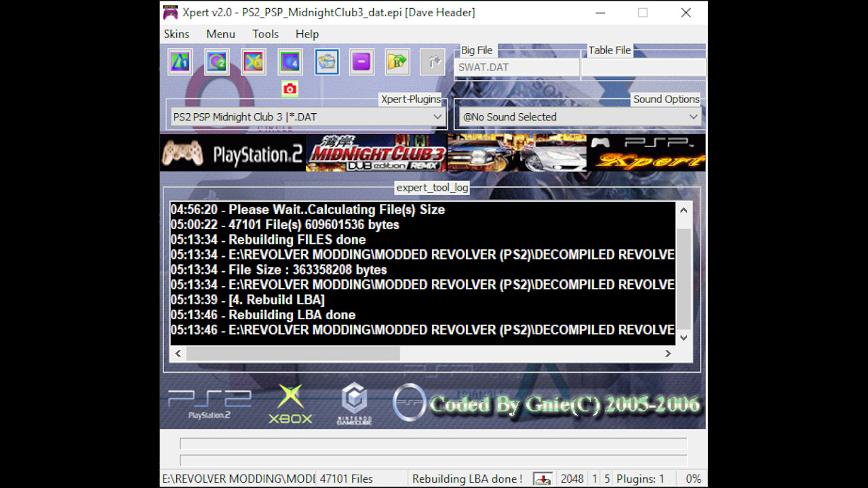Open the Help menu
The image size is (868, 488).
tap(307, 34)
